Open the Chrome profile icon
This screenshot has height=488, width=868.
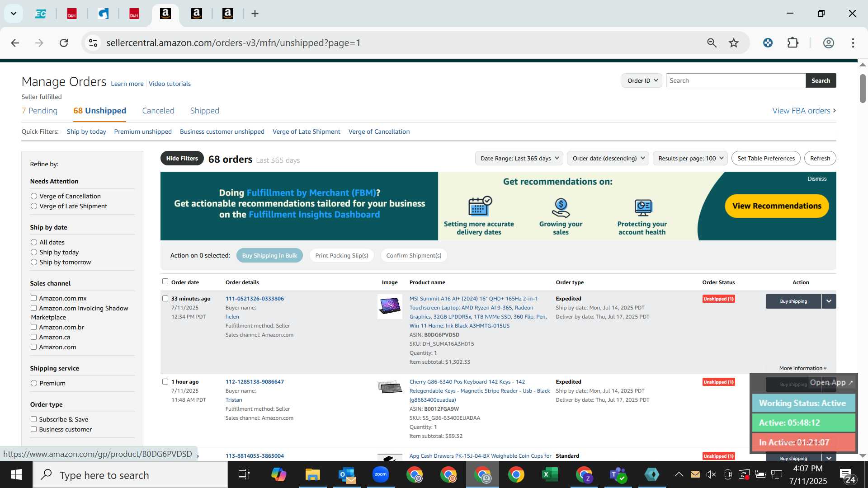[828, 43]
